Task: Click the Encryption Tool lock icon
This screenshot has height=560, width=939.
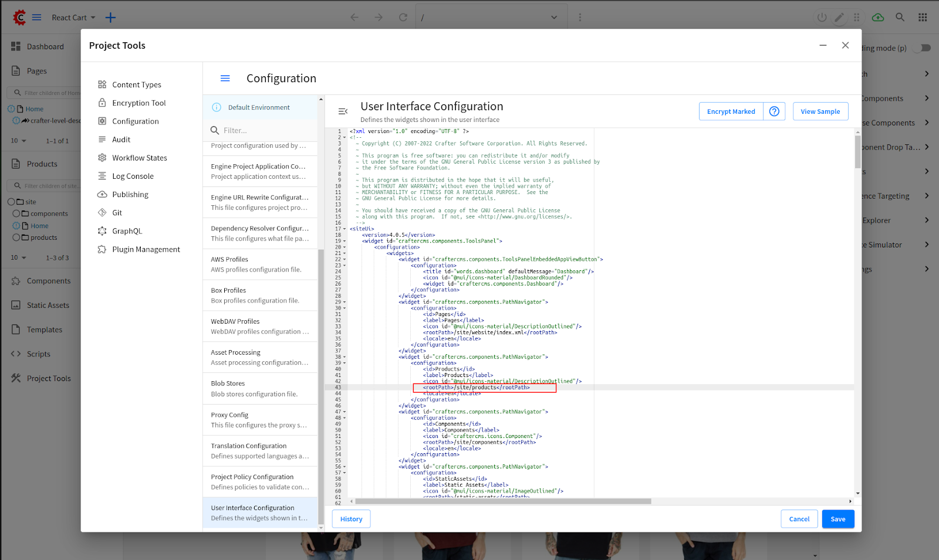Action: point(102,103)
